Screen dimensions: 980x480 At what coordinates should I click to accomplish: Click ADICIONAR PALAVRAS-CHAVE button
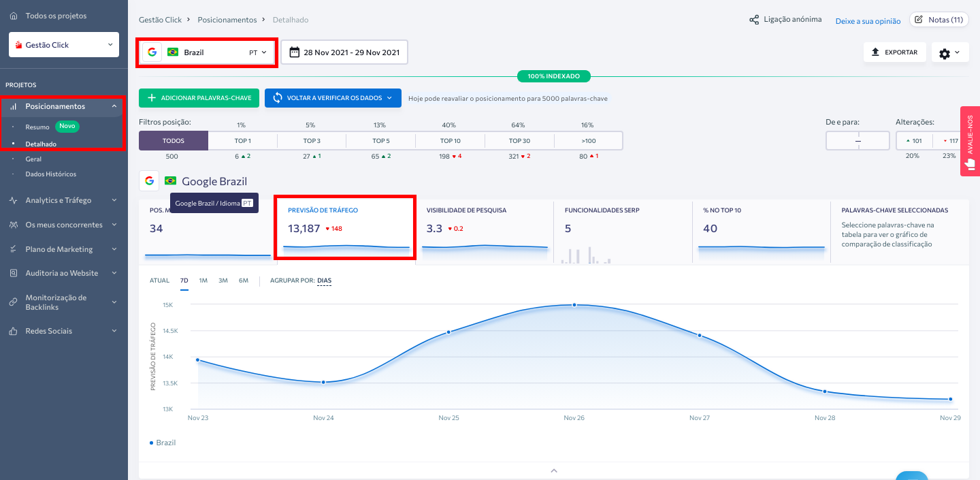pos(199,98)
